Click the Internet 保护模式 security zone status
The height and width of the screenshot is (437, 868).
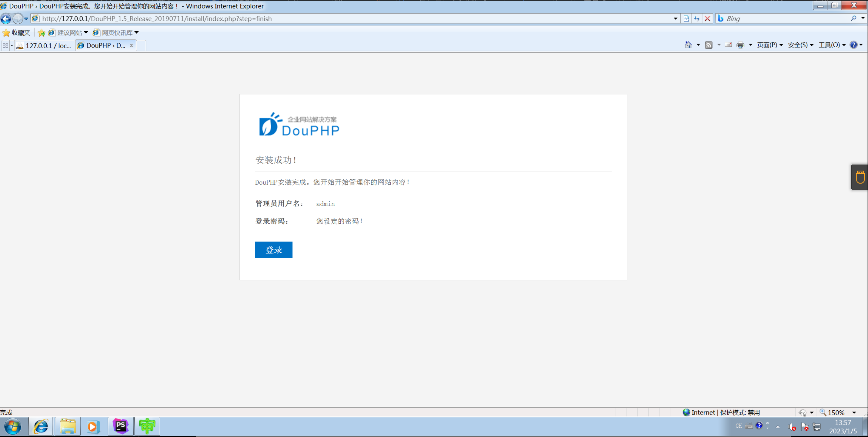pyautogui.click(x=721, y=412)
